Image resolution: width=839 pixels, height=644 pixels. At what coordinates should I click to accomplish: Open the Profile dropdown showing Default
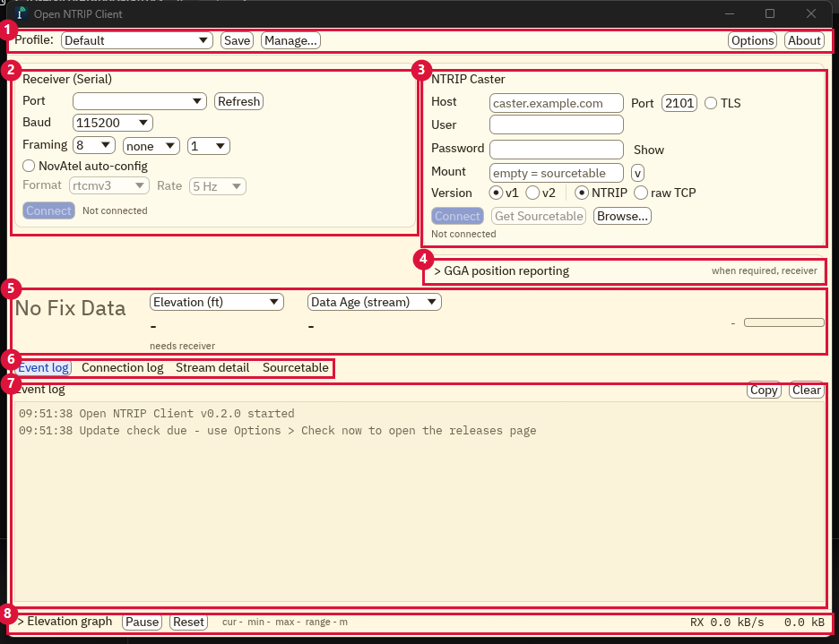(137, 40)
